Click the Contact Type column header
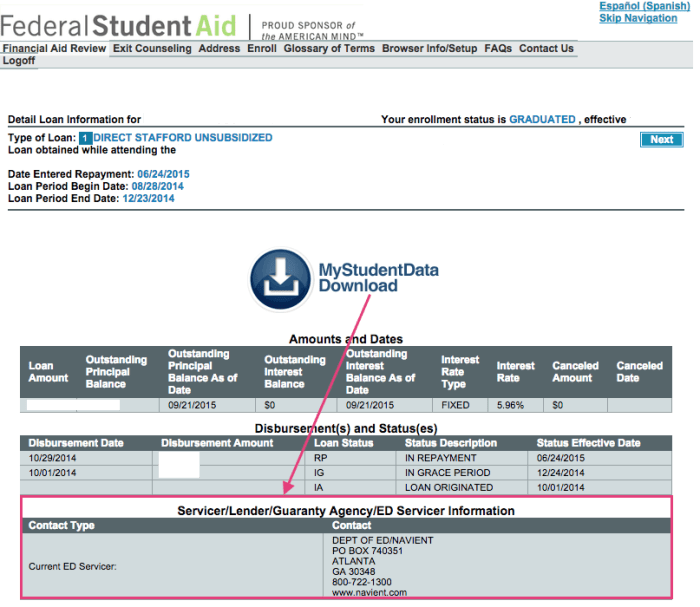The height and width of the screenshot is (607, 700). click(x=62, y=525)
